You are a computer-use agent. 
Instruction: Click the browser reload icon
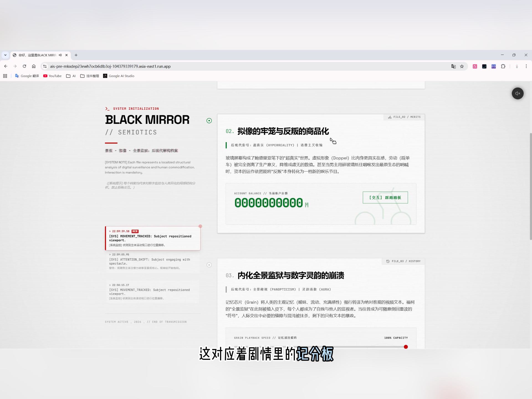coord(24,66)
